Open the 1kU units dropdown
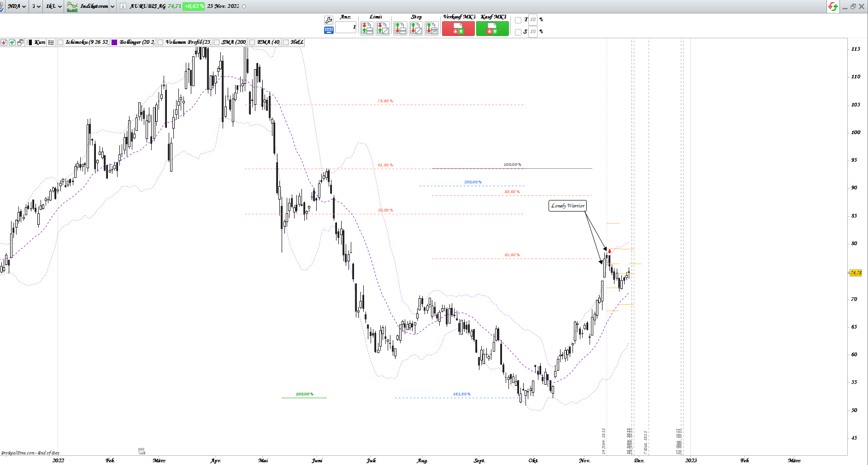Viewport: 868px width, 465px height. pyautogui.click(x=53, y=6)
